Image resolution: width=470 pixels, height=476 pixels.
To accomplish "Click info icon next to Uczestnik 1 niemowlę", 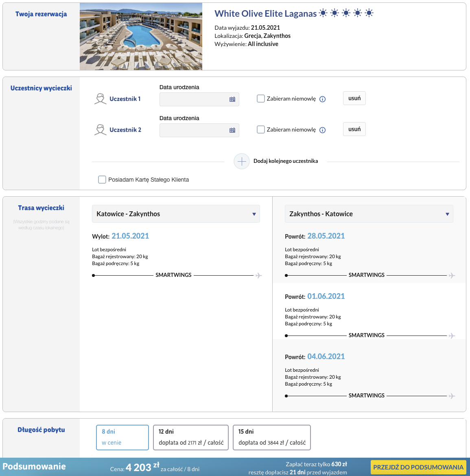I will 323,99.
